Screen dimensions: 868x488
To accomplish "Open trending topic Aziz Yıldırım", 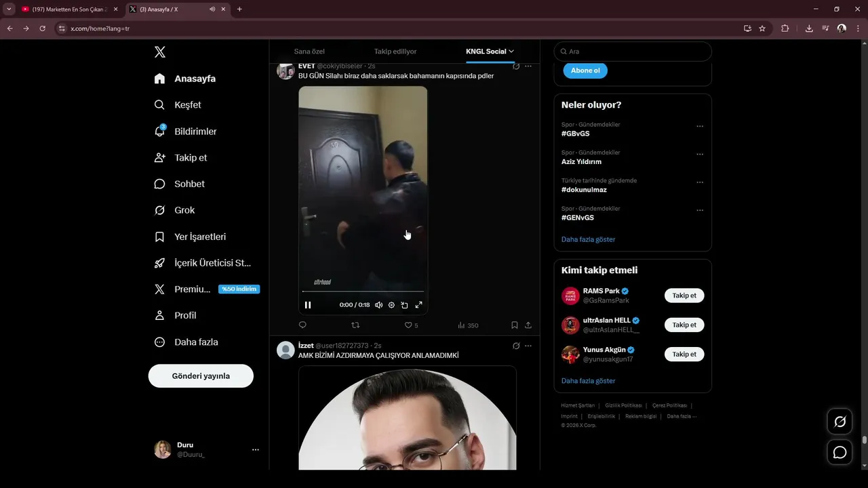I will coord(581,162).
